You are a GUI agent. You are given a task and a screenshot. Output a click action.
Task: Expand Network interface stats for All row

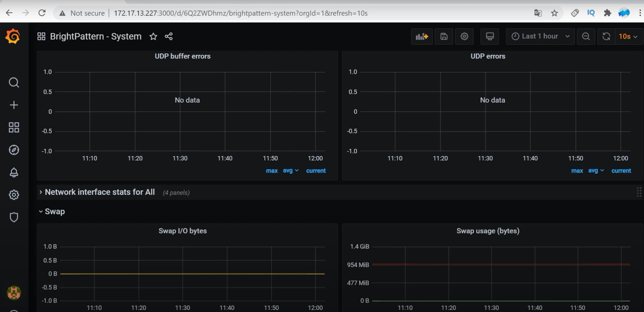[x=100, y=192]
